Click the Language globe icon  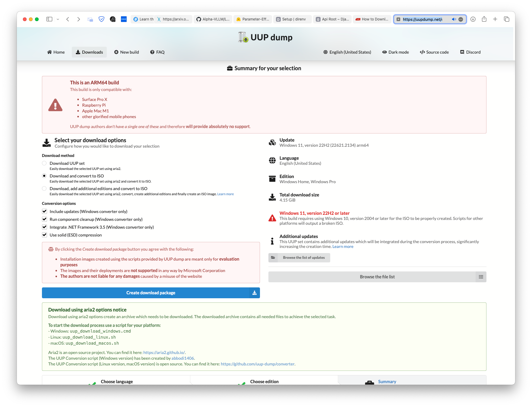click(x=272, y=161)
